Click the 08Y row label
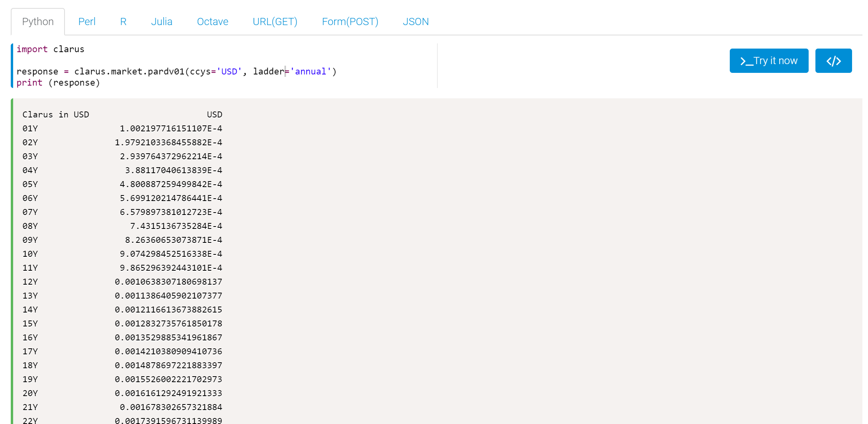The width and height of the screenshot is (868, 424). (x=30, y=226)
